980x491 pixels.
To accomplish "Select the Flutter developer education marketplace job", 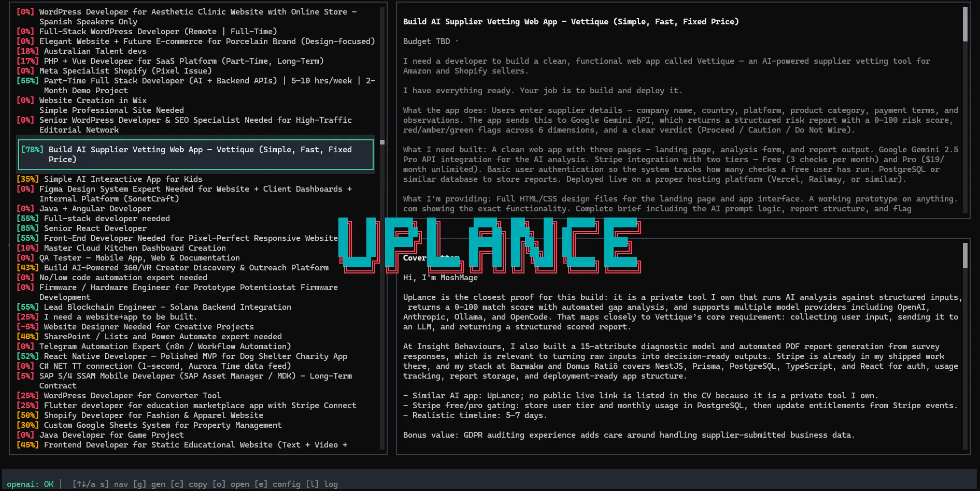I will (x=196, y=406).
